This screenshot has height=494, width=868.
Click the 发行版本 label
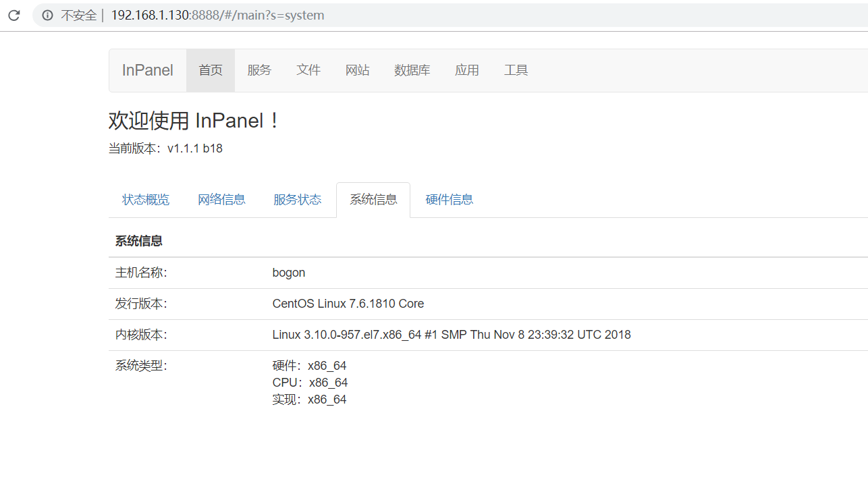pos(141,304)
